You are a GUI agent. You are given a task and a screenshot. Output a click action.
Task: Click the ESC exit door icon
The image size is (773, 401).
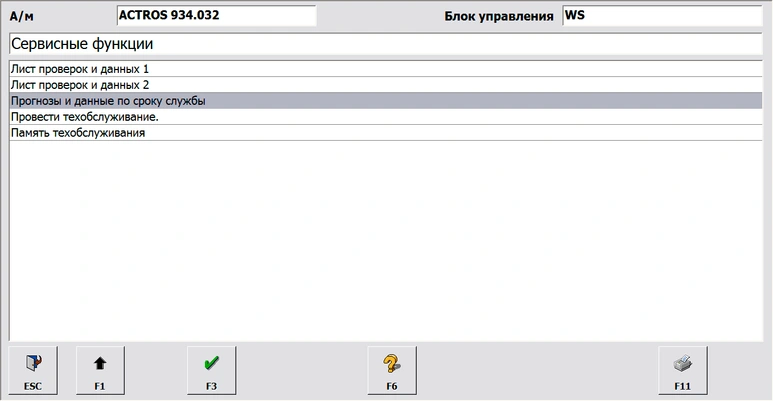click(33, 364)
